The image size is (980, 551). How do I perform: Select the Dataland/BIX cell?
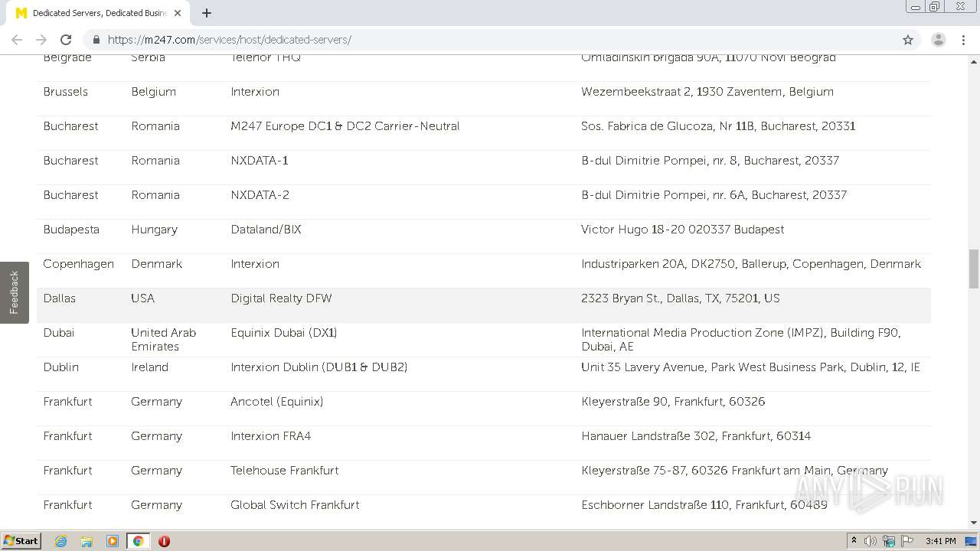coord(266,230)
